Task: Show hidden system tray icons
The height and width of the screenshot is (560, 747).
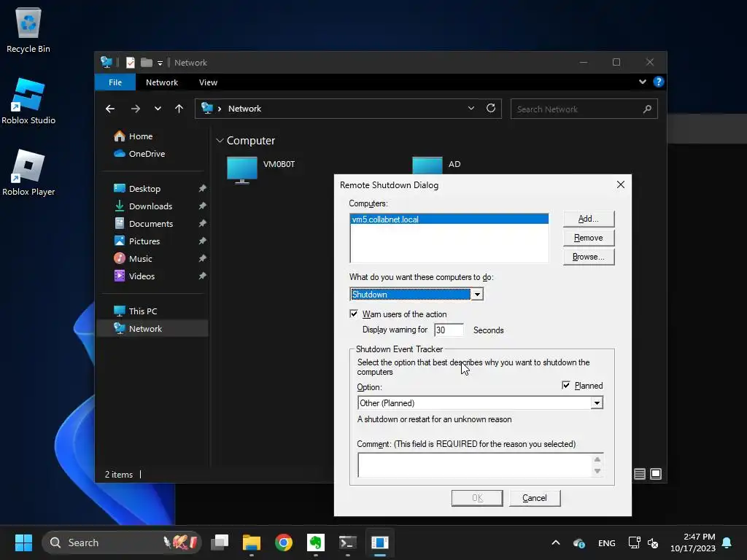Action: tap(555, 542)
